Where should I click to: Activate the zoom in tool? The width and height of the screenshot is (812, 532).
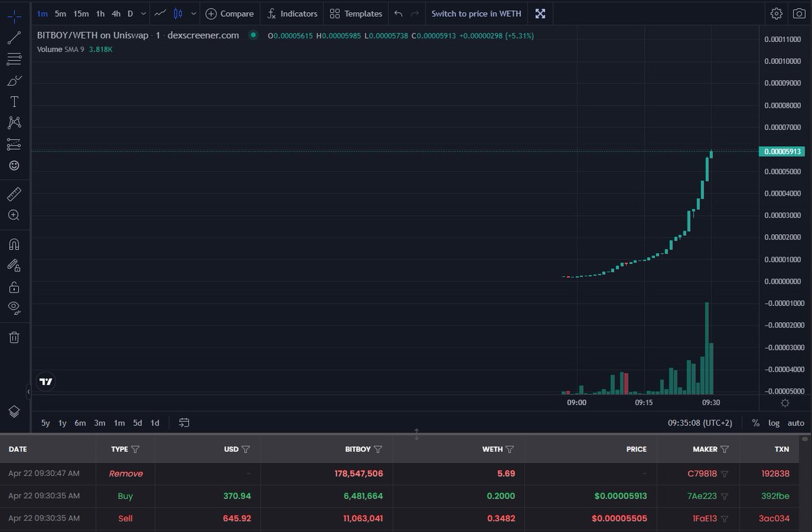(14, 215)
